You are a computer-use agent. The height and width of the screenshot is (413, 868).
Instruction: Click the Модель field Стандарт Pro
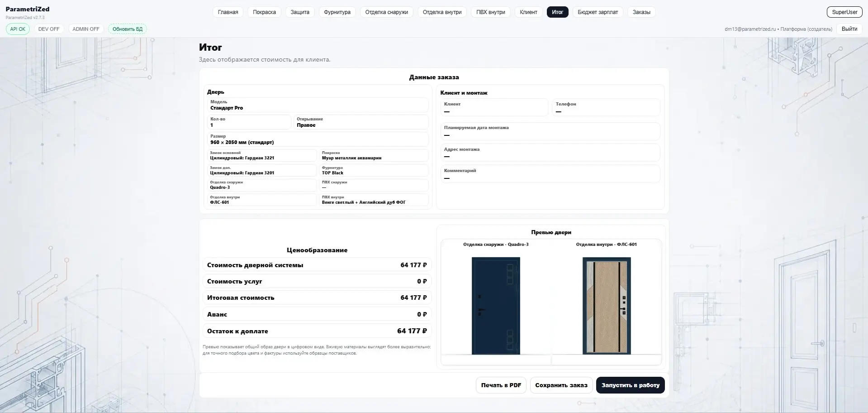(318, 105)
